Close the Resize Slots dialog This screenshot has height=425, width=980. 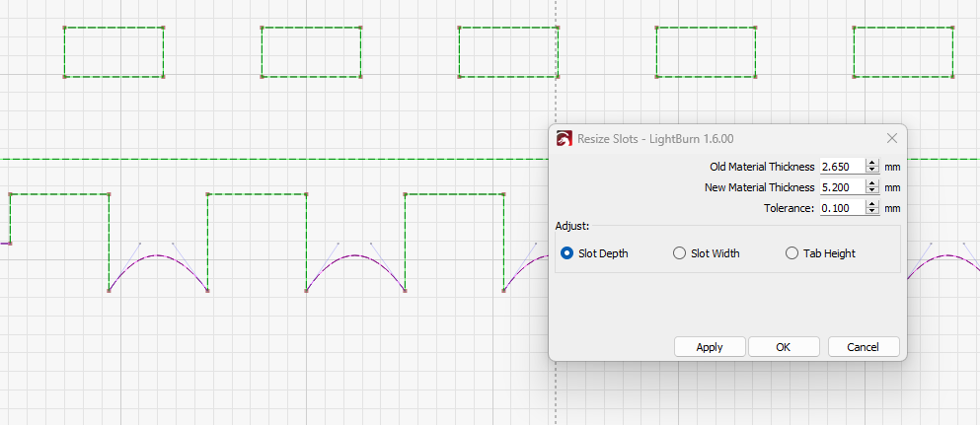pos(892,138)
